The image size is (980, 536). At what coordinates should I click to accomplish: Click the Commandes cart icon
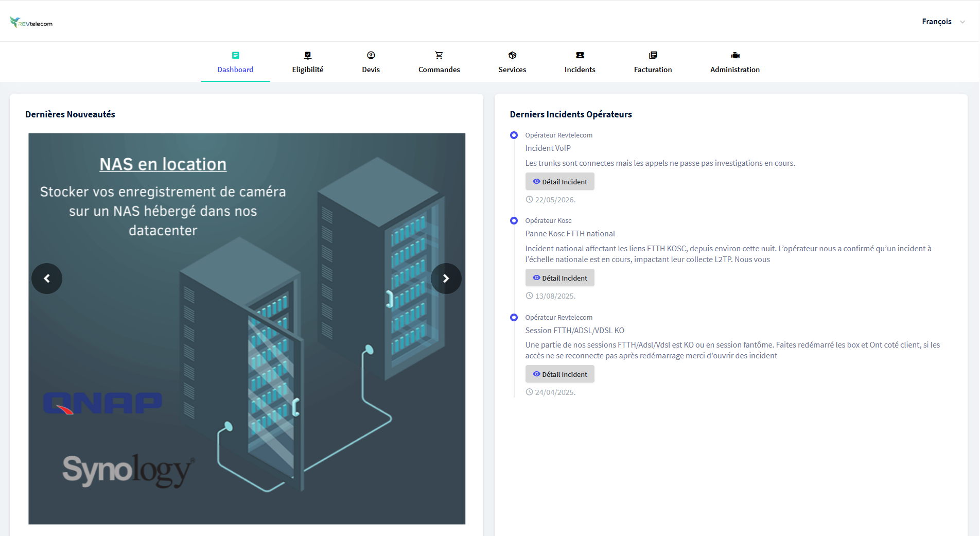[439, 55]
